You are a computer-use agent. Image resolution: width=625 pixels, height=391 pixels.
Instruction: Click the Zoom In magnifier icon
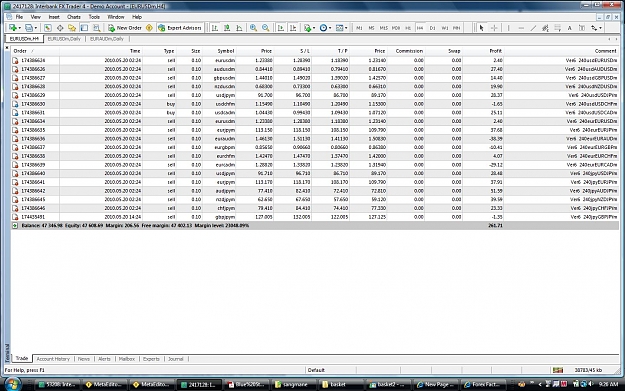[x=253, y=28]
